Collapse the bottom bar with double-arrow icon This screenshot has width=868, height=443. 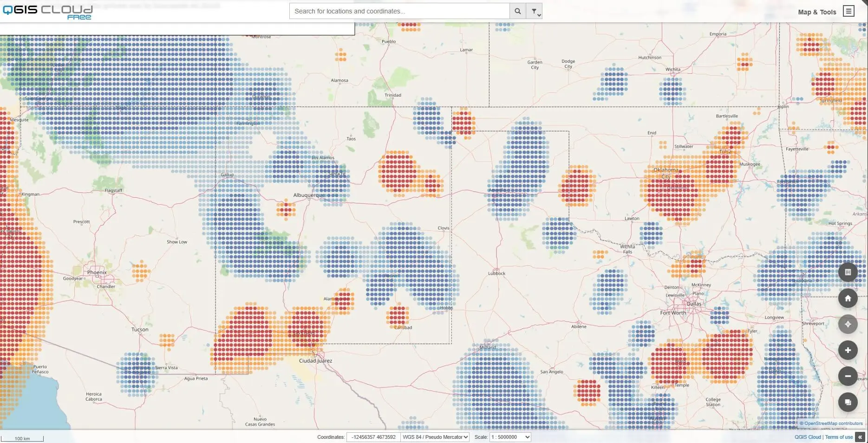[860, 437]
